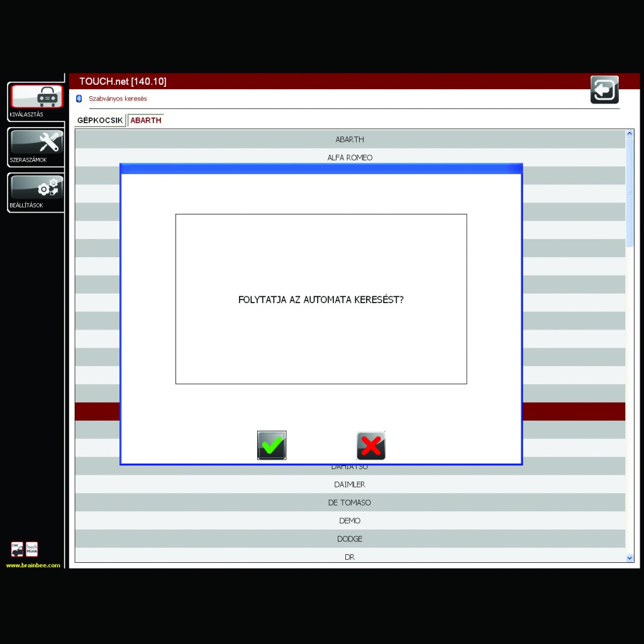Select DODGE in the brand list
This screenshot has height=644, width=644.
[350, 538]
